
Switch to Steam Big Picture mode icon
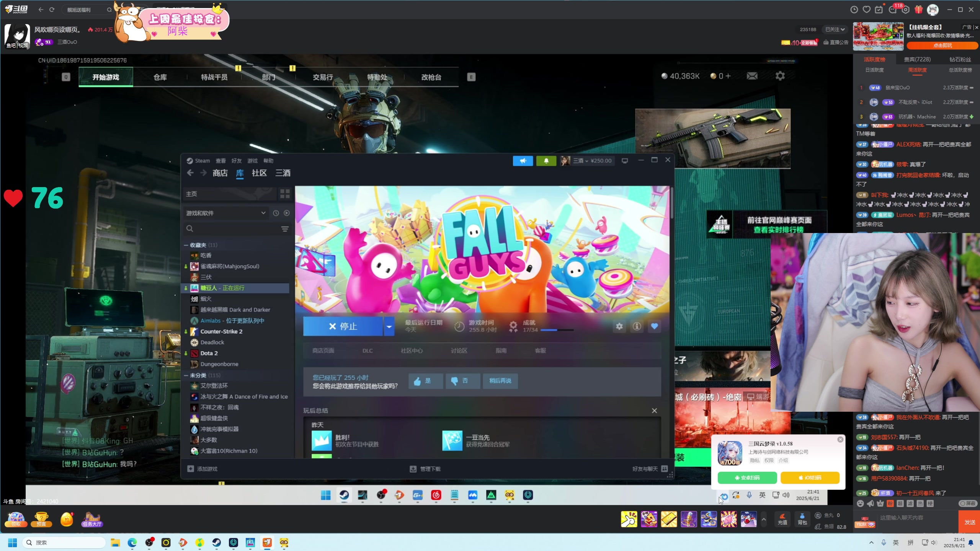(625, 161)
